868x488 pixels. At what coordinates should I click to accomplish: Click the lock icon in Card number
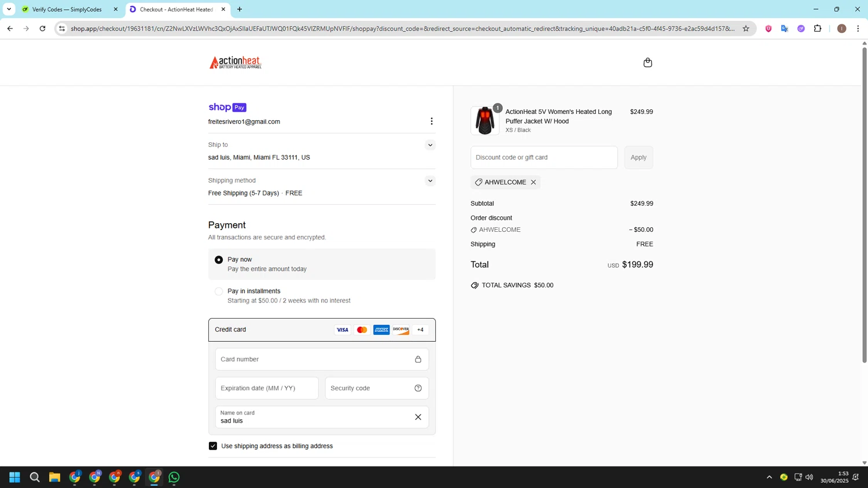click(418, 360)
